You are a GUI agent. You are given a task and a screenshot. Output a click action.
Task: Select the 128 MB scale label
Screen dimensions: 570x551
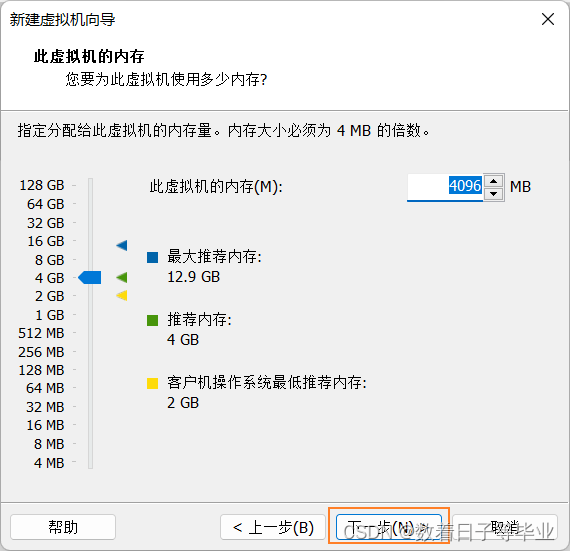[41, 370]
